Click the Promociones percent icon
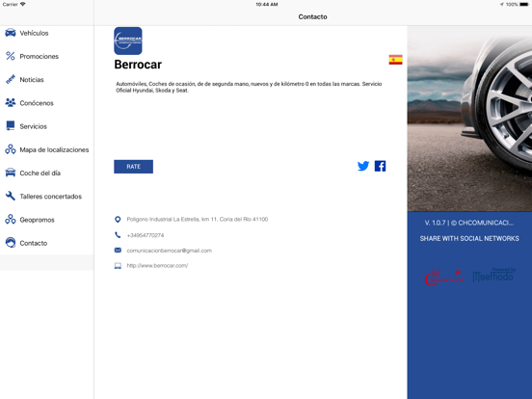 click(11, 56)
